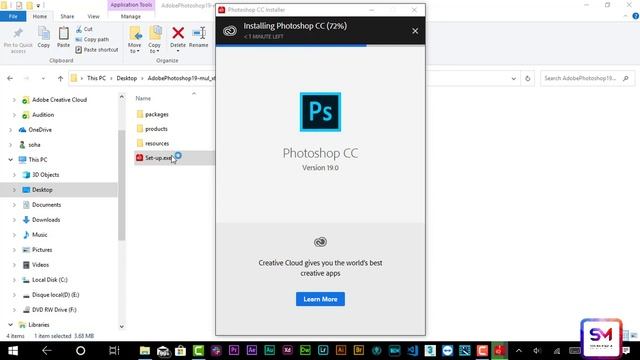This screenshot has height=360, width=640.
Task: Click This PC in the address bar
Action: [x=96, y=78]
